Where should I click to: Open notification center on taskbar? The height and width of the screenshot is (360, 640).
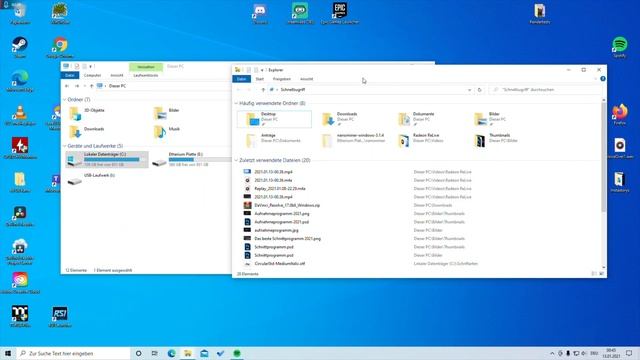(x=629, y=353)
